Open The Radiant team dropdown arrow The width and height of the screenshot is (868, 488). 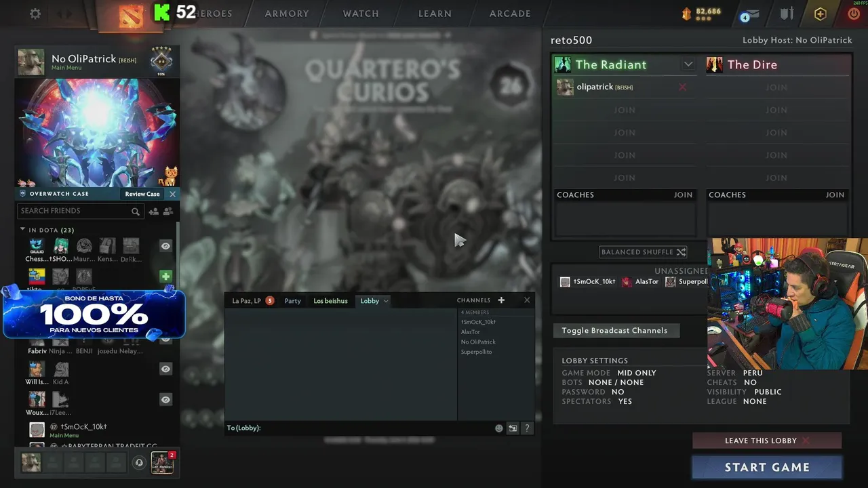click(x=688, y=64)
